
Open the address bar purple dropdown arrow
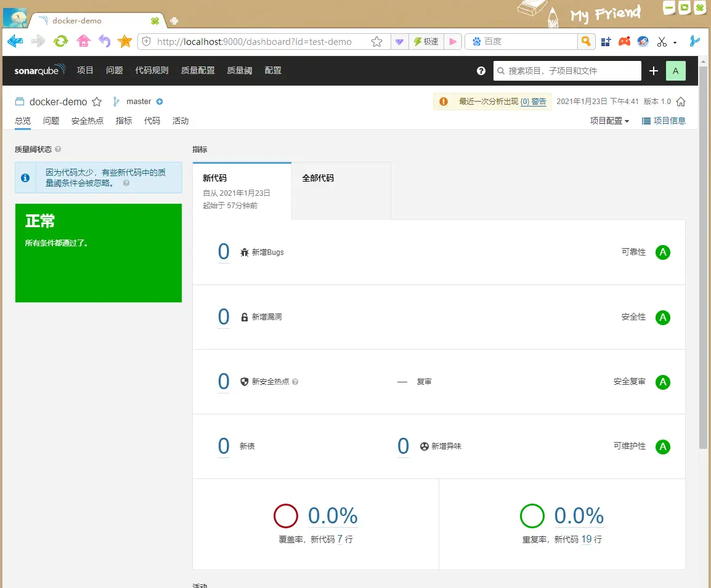click(399, 42)
